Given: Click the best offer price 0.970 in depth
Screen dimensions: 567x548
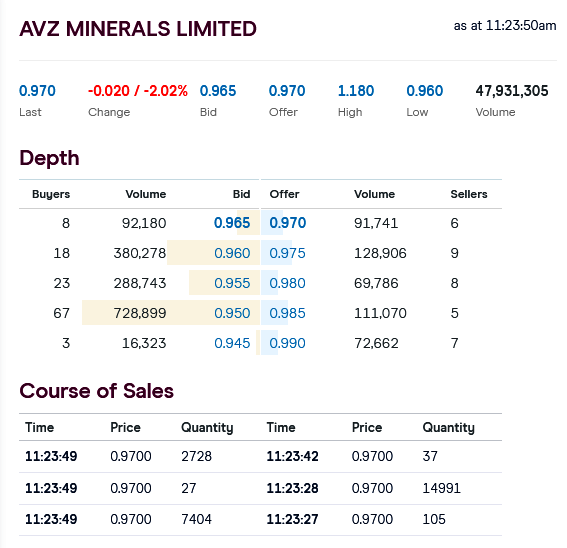Looking at the screenshot, I should (288, 223).
